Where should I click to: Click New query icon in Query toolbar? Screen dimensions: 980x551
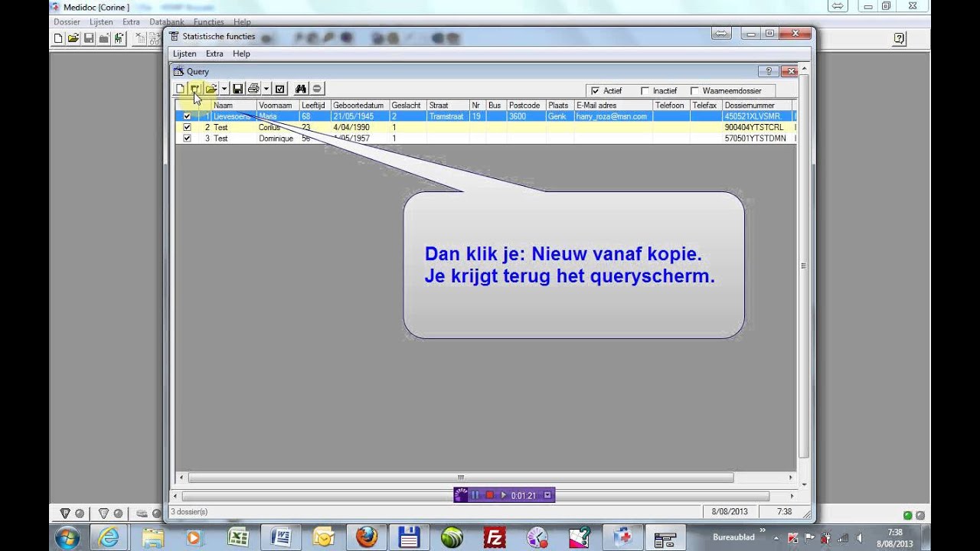[181, 89]
